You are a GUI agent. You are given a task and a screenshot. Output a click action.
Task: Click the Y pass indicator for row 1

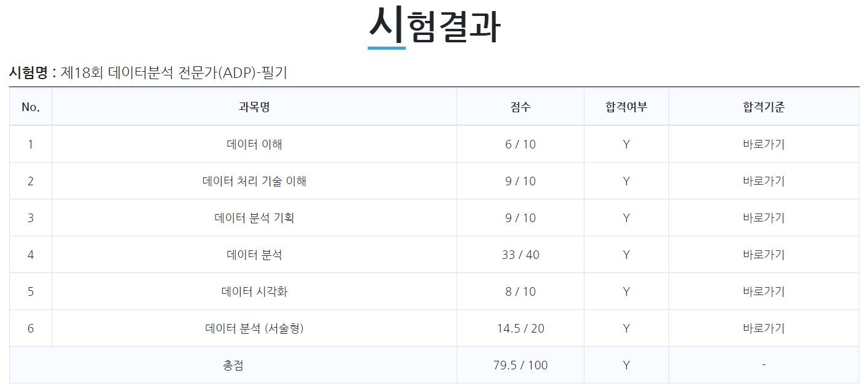[x=626, y=144]
